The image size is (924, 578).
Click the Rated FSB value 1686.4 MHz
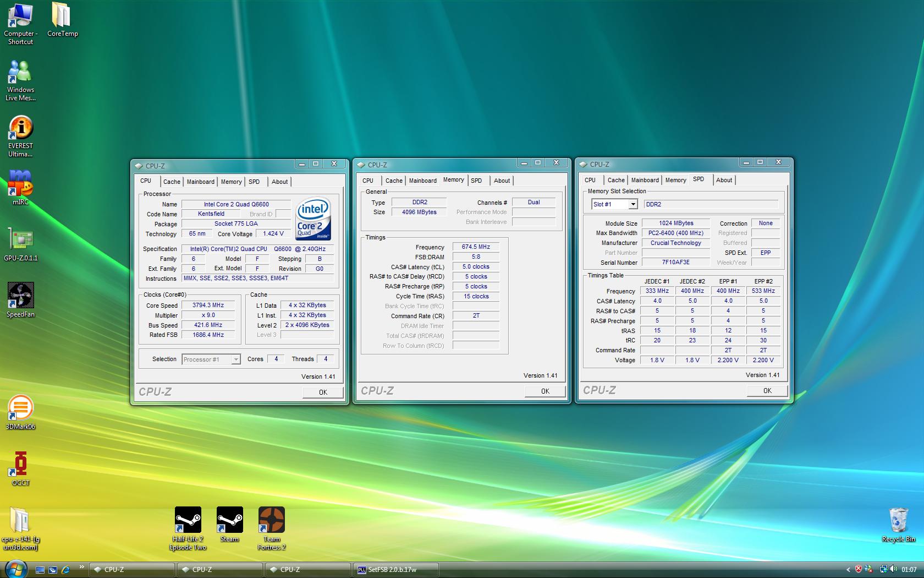208,335
